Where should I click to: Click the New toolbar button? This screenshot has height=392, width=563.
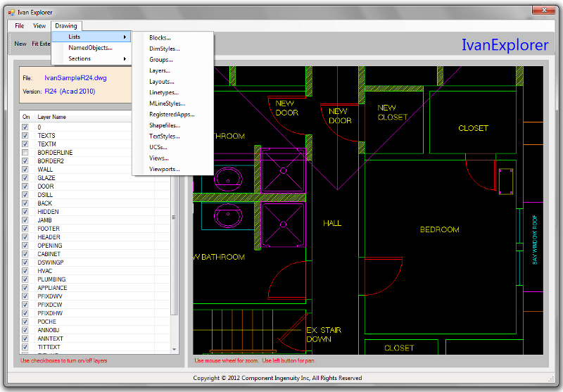click(20, 44)
